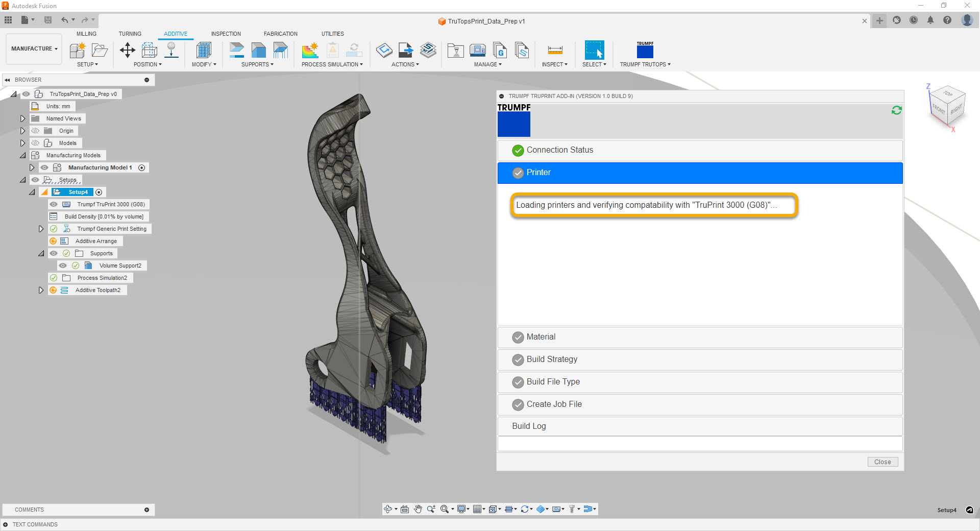Click the notifications bell icon
The width and height of the screenshot is (980, 531).
930,20
